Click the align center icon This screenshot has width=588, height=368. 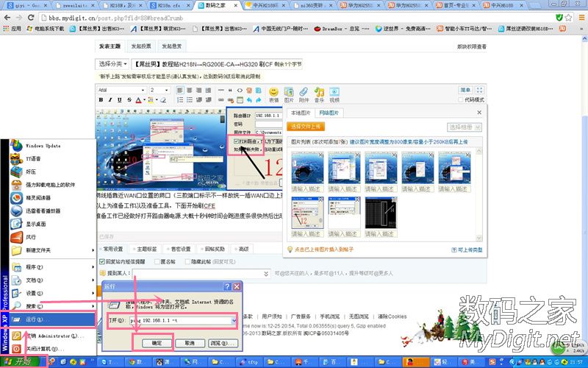190,90
